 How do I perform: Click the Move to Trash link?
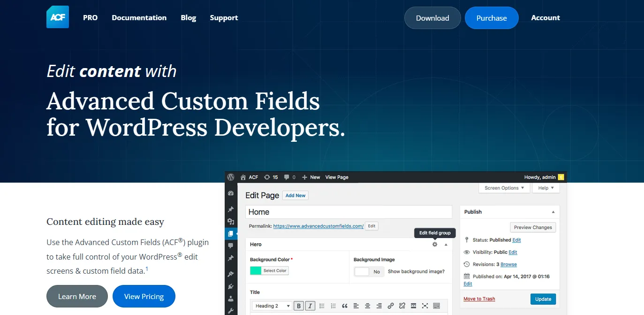pos(479,299)
